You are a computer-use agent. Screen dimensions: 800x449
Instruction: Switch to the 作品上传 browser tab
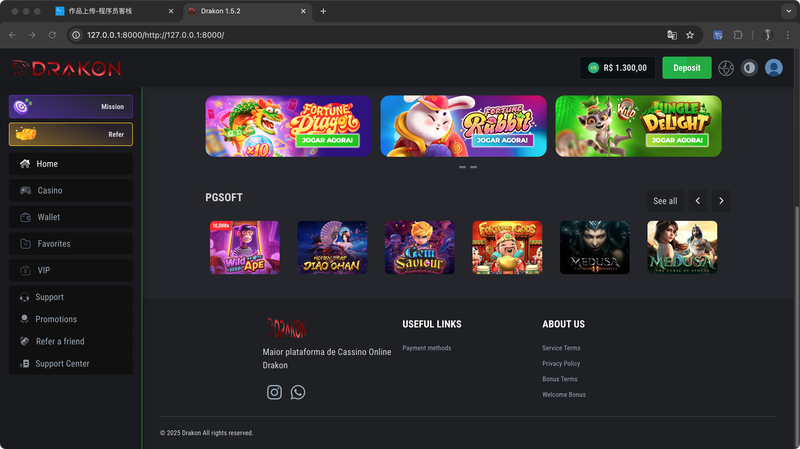click(115, 11)
